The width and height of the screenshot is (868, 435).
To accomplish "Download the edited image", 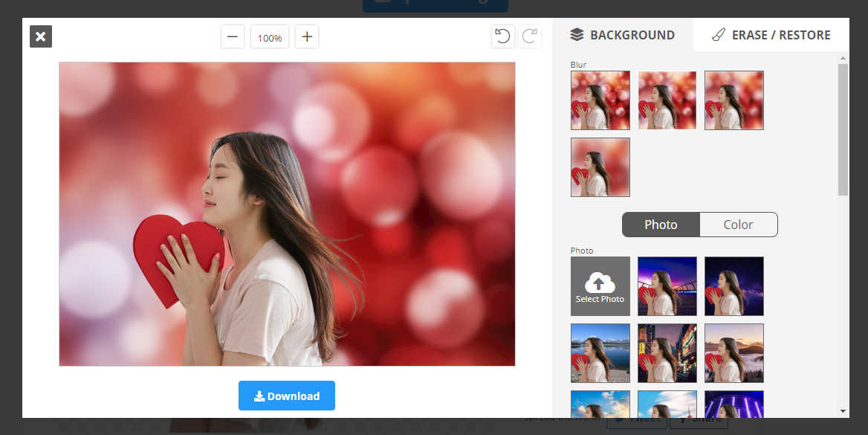I will pyautogui.click(x=287, y=396).
